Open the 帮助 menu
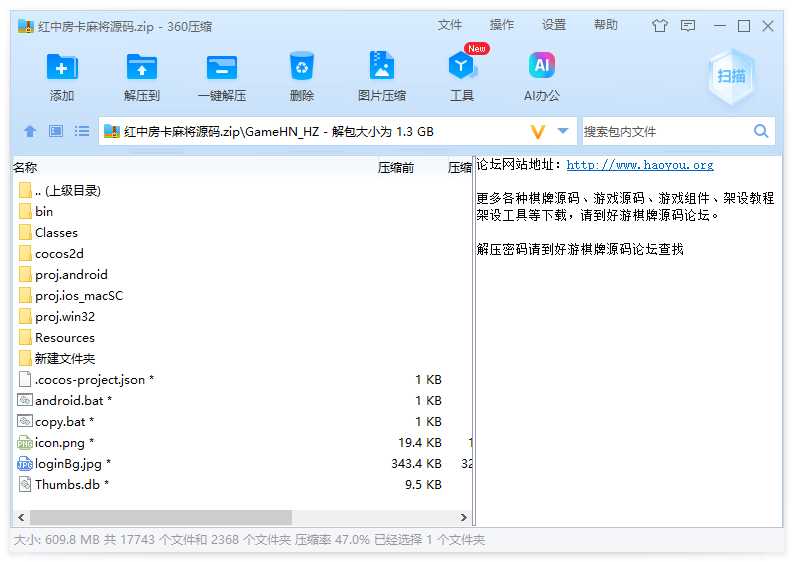 tap(606, 25)
